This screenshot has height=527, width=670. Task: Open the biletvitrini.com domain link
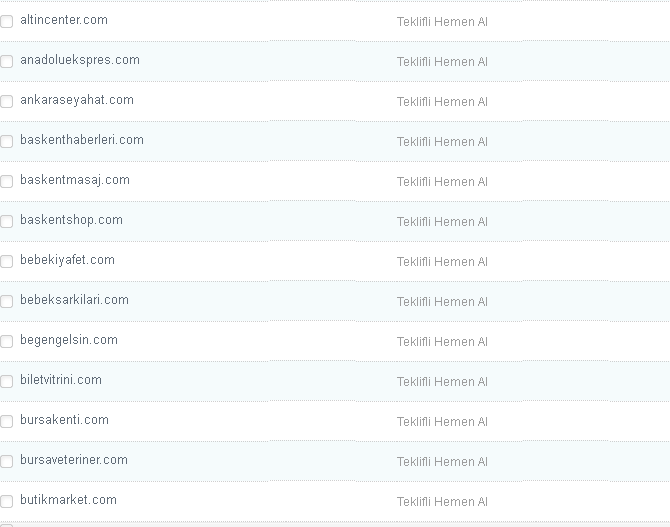tap(61, 380)
